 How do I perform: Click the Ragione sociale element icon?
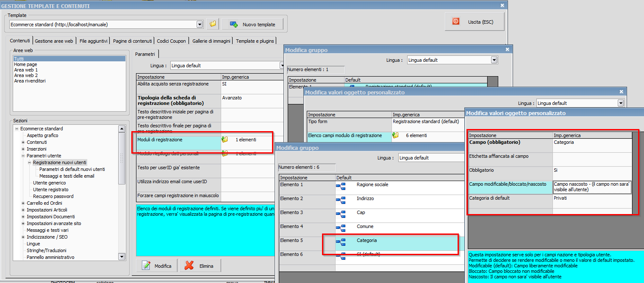(x=341, y=186)
